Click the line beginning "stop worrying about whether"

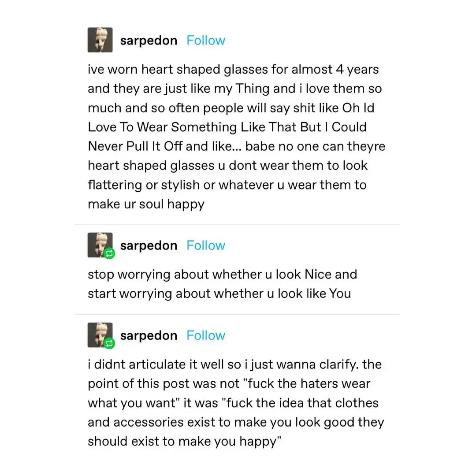[x=222, y=275]
